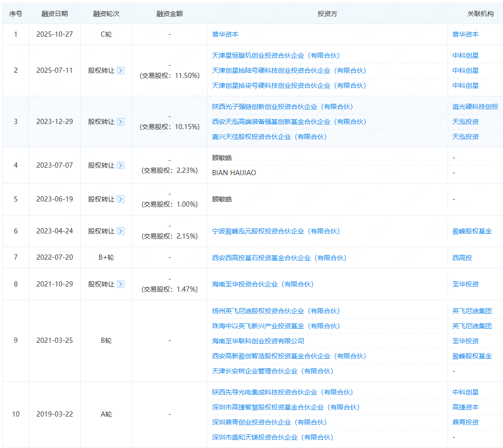The height and width of the screenshot is (448, 503).
Task: Expand the 2025-07-11 股权转让 arrow icon
Action: [121, 70]
